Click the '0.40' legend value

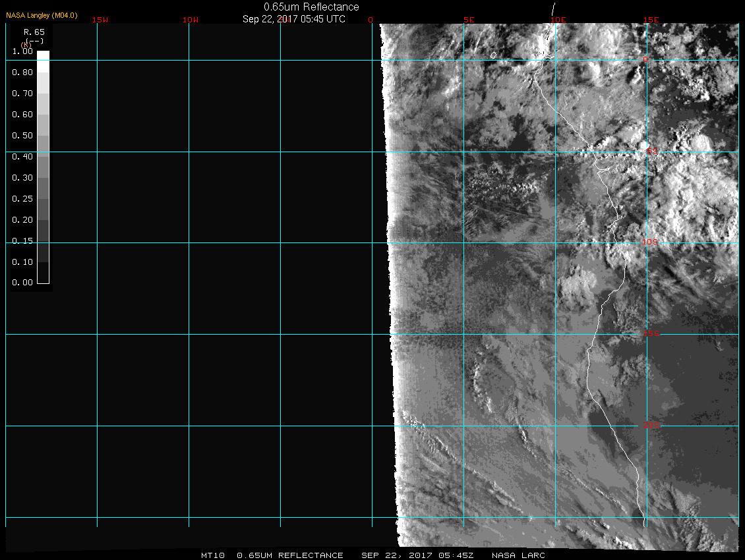click(x=22, y=156)
